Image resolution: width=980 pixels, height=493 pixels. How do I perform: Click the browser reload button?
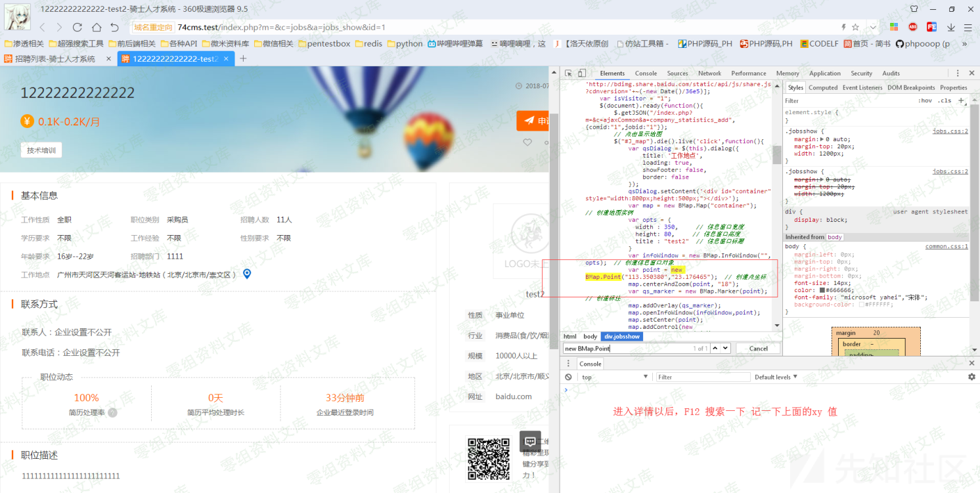(x=78, y=27)
